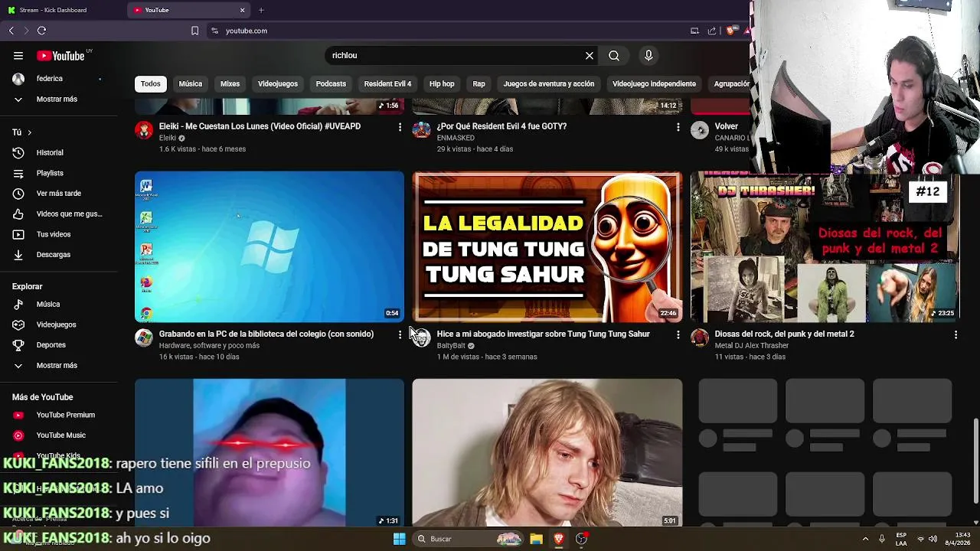Click the magnifier search button

point(614,55)
